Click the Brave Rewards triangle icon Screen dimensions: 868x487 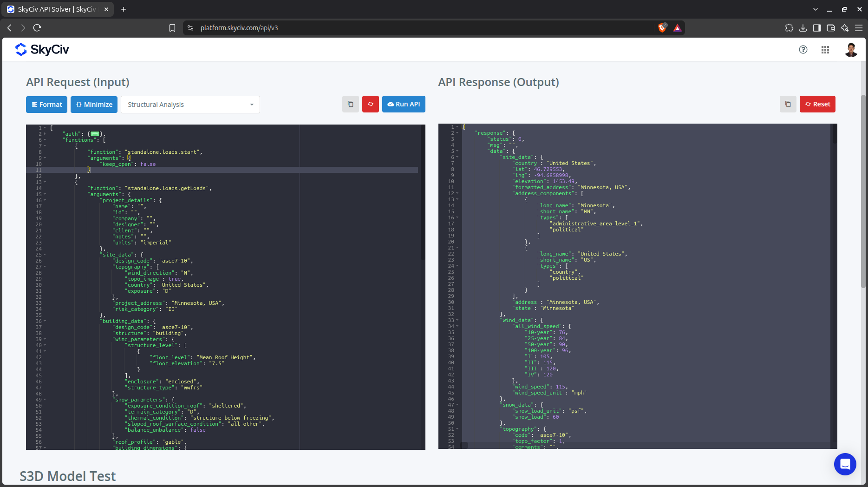pyautogui.click(x=678, y=28)
